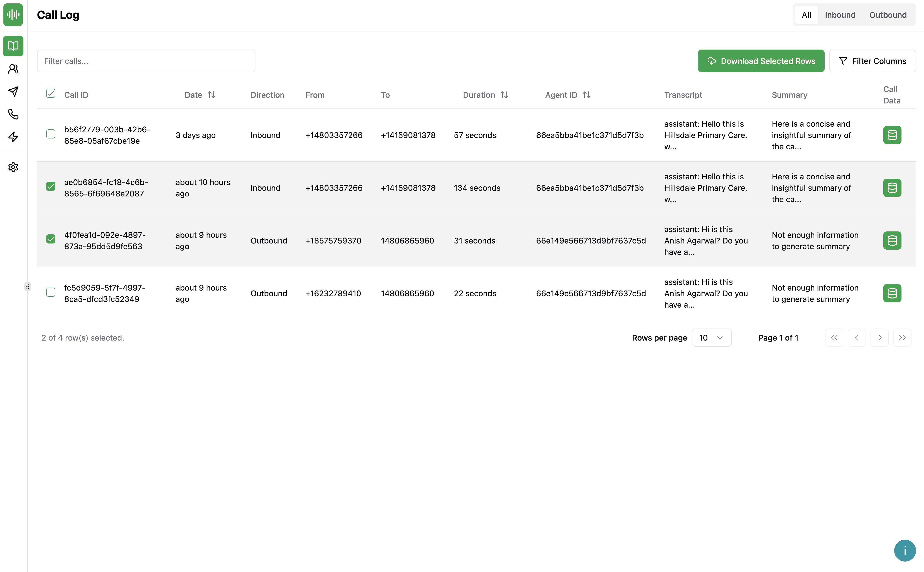Open call data for 57 seconds call

[892, 135]
